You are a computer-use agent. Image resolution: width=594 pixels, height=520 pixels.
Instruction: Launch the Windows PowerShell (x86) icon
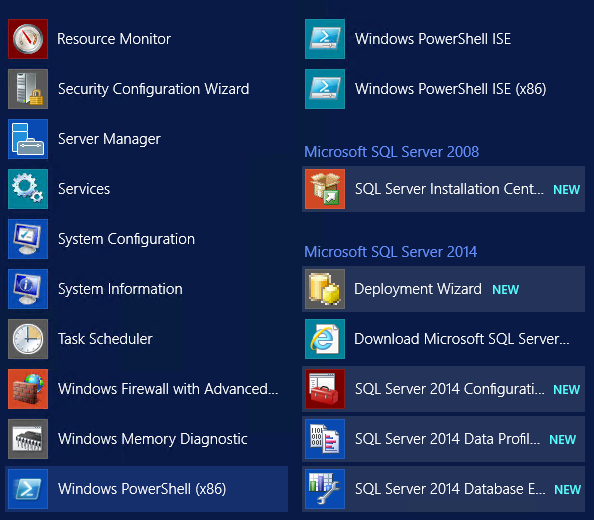pos(28,489)
